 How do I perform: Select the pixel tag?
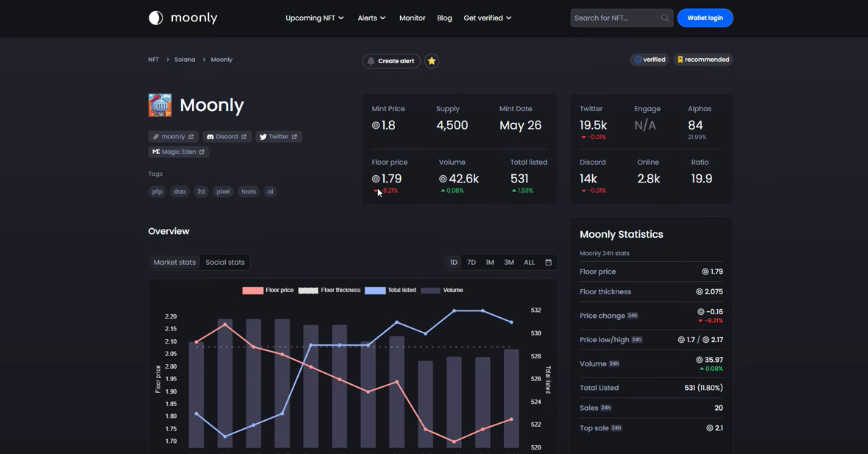point(223,191)
